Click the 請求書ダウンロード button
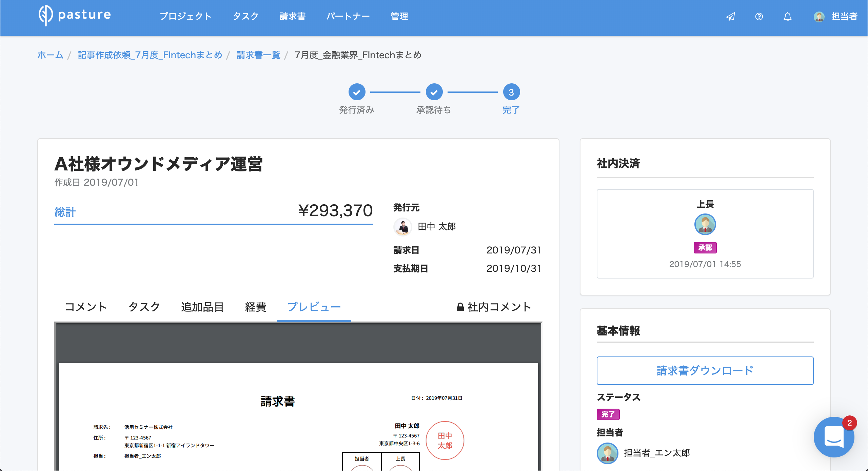Viewport: 868px width, 471px height. pos(705,371)
